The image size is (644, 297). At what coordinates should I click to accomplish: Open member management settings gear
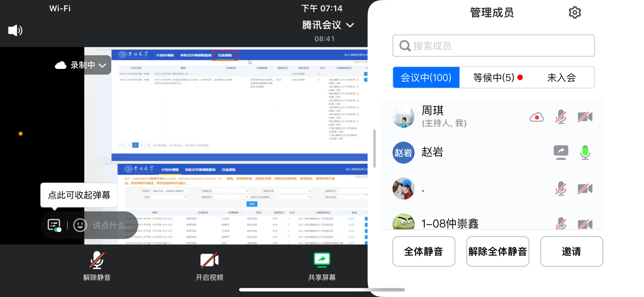tap(575, 13)
